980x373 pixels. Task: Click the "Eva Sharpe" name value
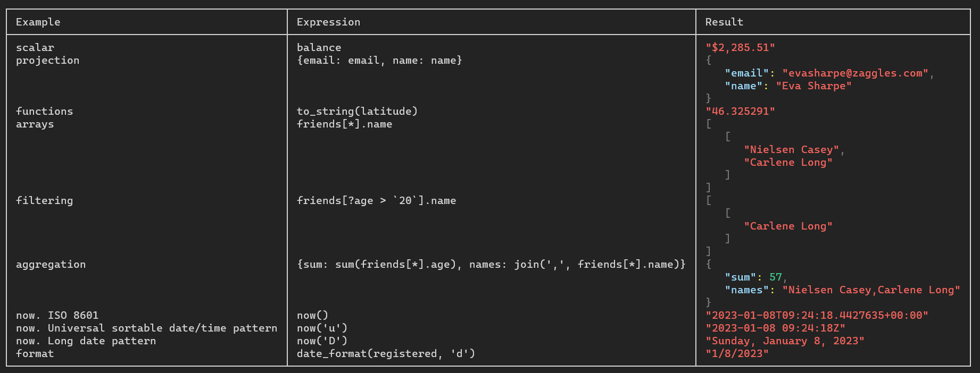coord(813,86)
